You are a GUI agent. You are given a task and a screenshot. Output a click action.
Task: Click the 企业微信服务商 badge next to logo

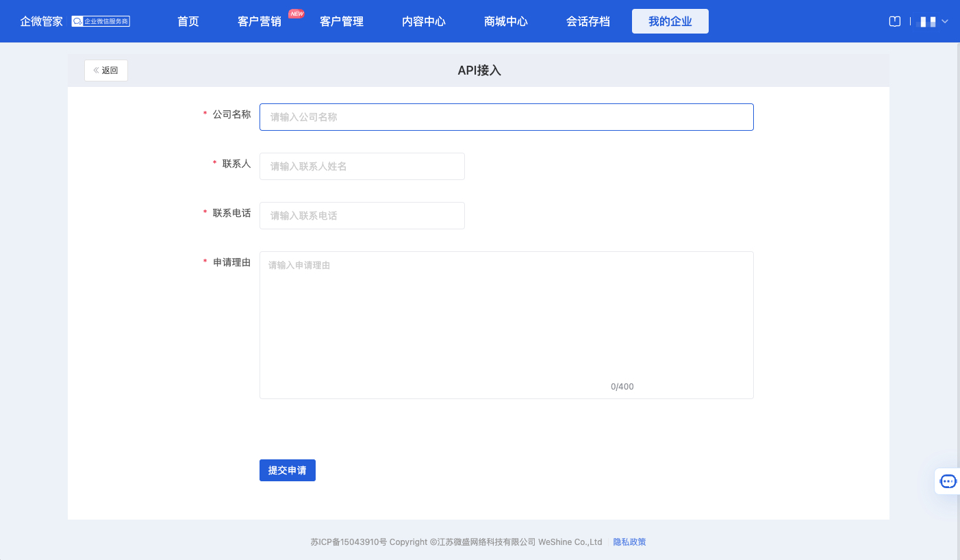(x=101, y=21)
